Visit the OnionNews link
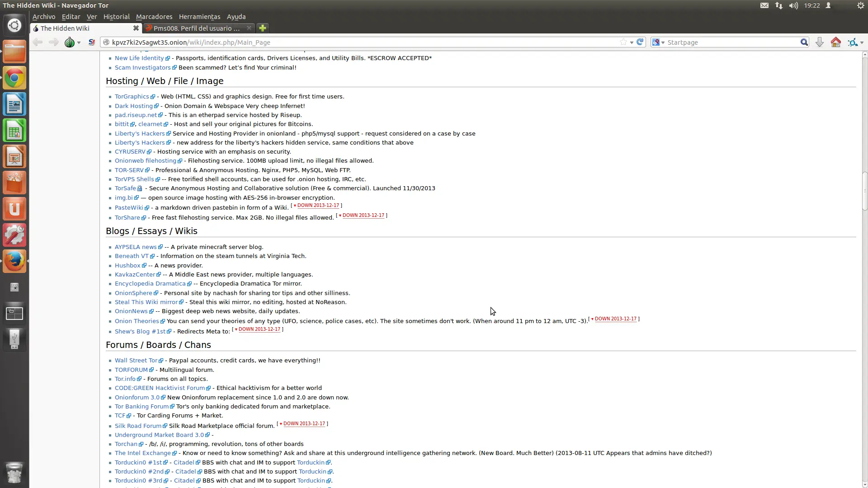 pyautogui.click(x=131, y=311)
